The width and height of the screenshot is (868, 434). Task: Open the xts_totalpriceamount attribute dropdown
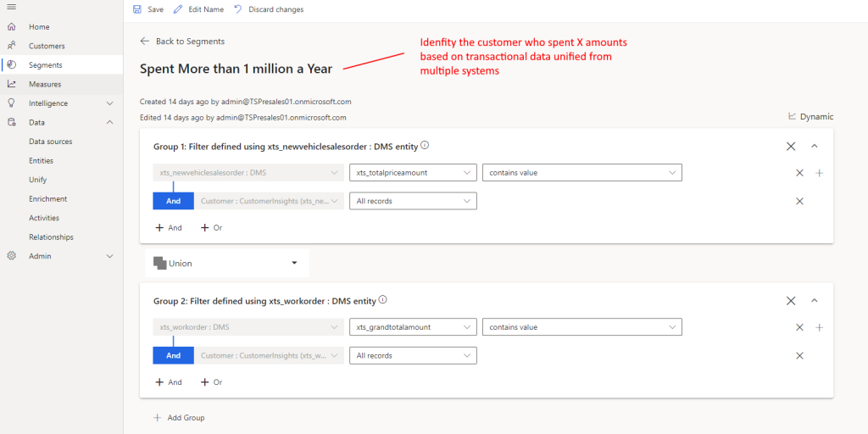(413, 173)
